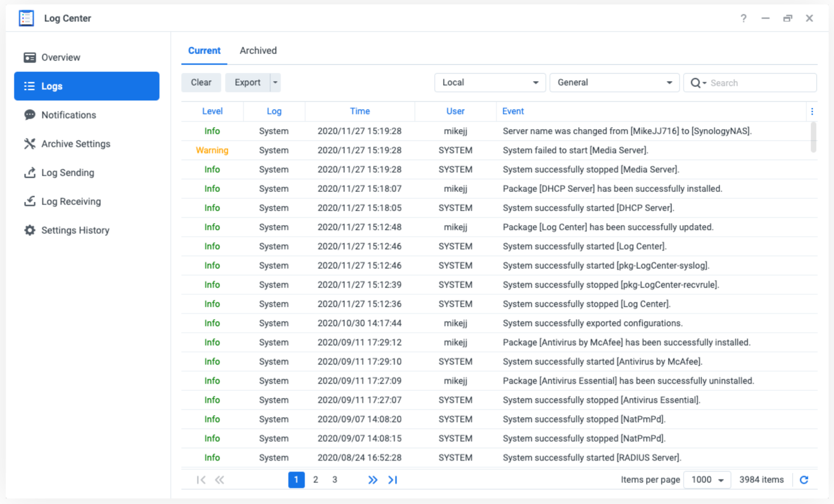Select started RADIUS Server event

(592, 458)
